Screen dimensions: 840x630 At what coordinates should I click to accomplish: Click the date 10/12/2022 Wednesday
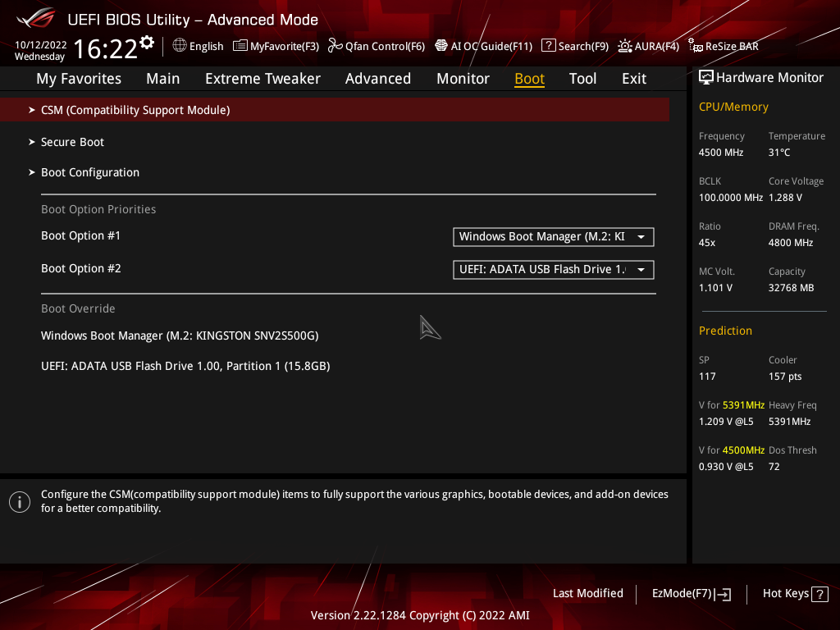[40, 51]
